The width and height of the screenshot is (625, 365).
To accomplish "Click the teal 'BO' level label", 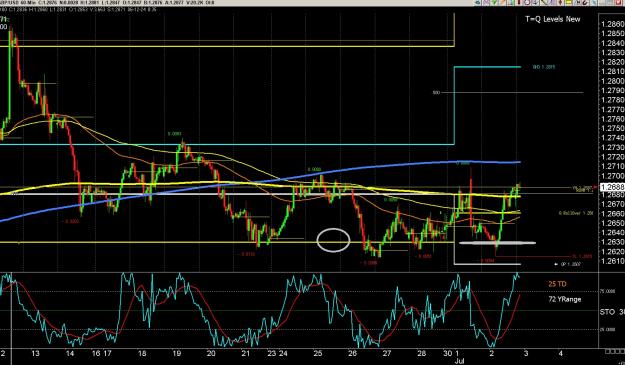I will [544, 67].
